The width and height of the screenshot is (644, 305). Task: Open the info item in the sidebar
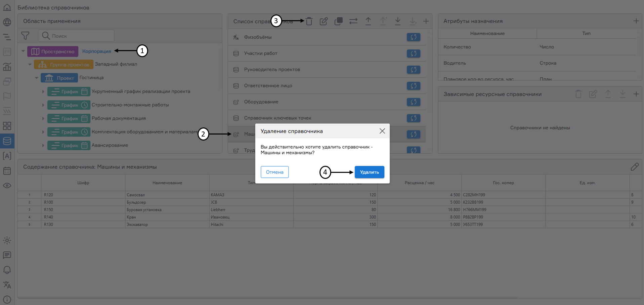(x=7, y=299)
